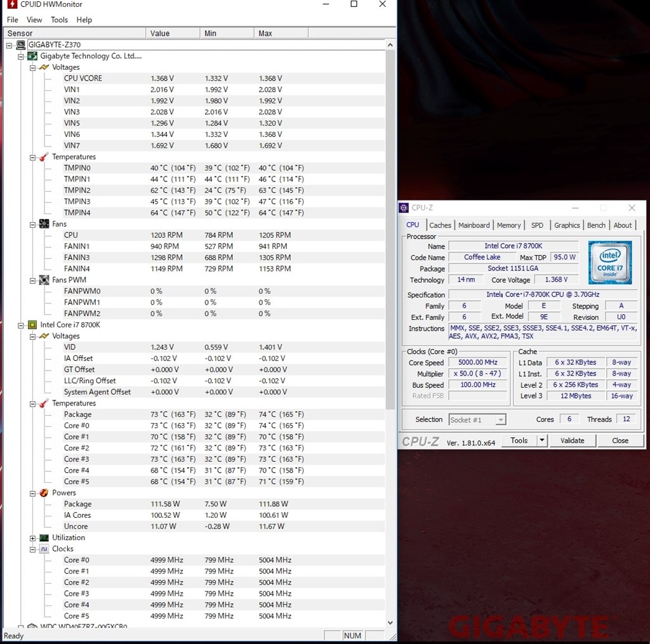Viewport: 650px width, 644px height.
Task: Click the Min column header
Action: click(227, 33)
